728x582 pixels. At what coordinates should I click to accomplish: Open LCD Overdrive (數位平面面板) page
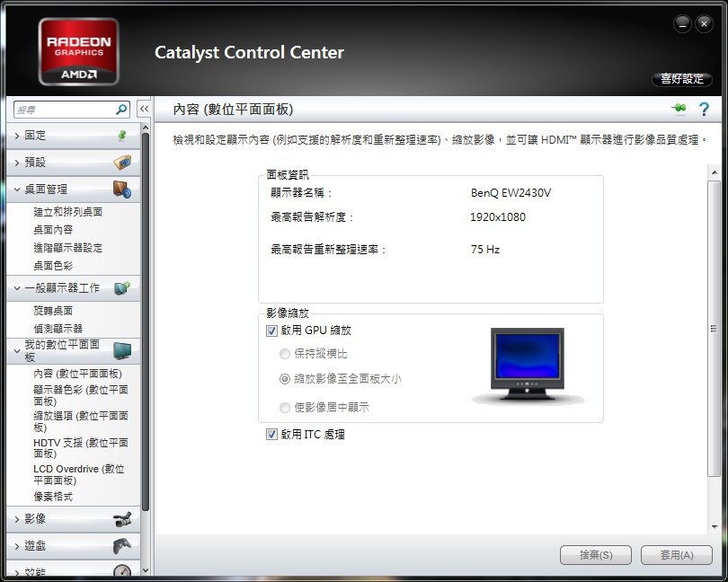[x=79, y=474]
